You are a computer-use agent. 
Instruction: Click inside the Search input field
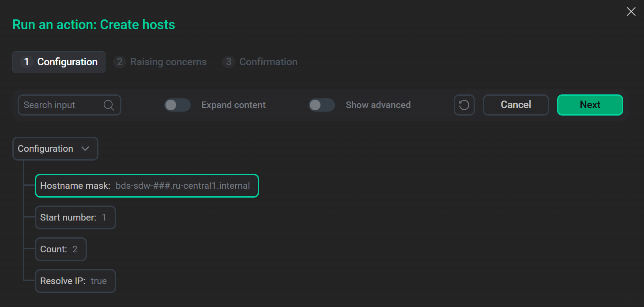point(62,105)
